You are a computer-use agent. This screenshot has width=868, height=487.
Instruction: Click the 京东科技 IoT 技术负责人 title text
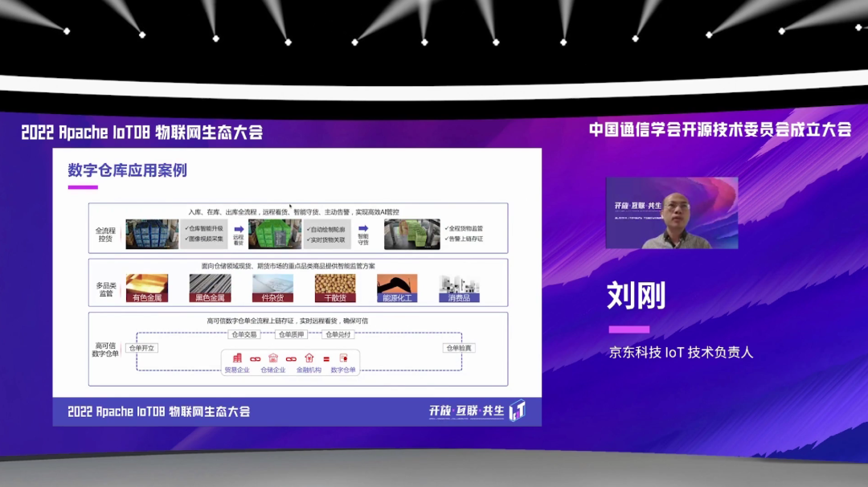[681, 353]
